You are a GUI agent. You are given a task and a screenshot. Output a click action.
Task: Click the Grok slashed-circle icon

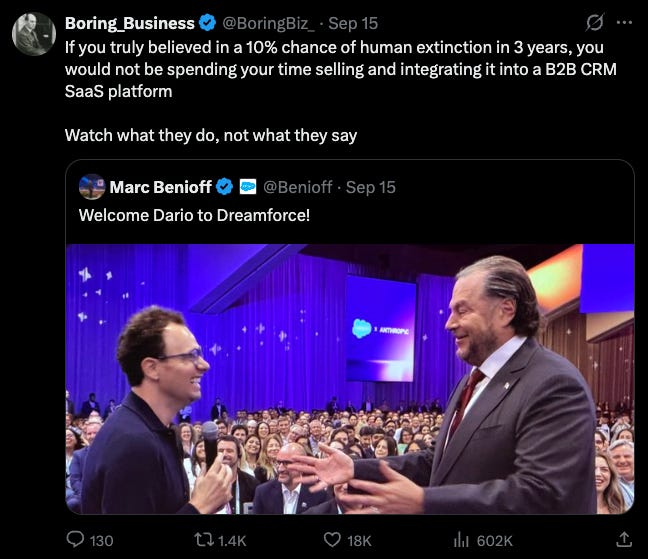pyautogui.click(x=595, y=23)
